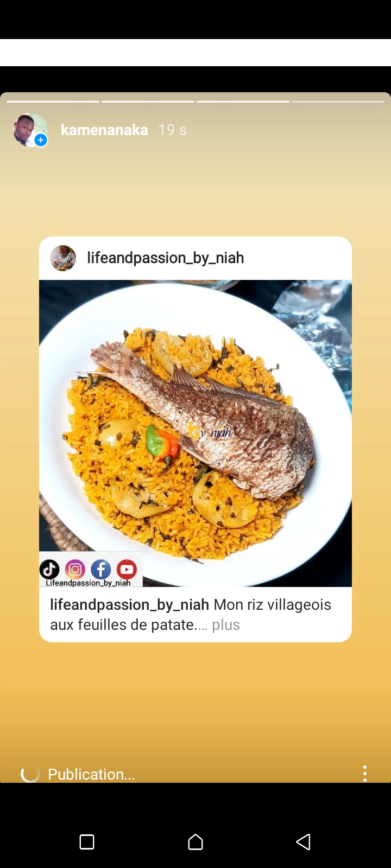The width and height of the screenshot is (391, 868).
Task: Tap the 'Publication...' loading spinner
Action: 30,774
